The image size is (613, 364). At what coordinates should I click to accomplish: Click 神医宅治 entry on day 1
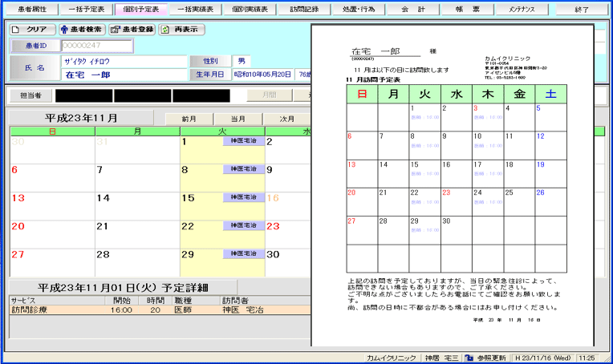click(x=244, y=141)
